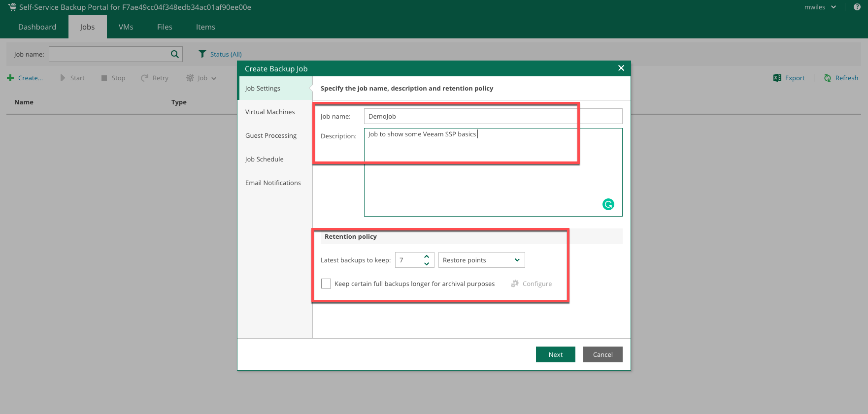This screenshot has width=868, height=414.
Task: Increase the latest backups to keep value
Action: 427,256
